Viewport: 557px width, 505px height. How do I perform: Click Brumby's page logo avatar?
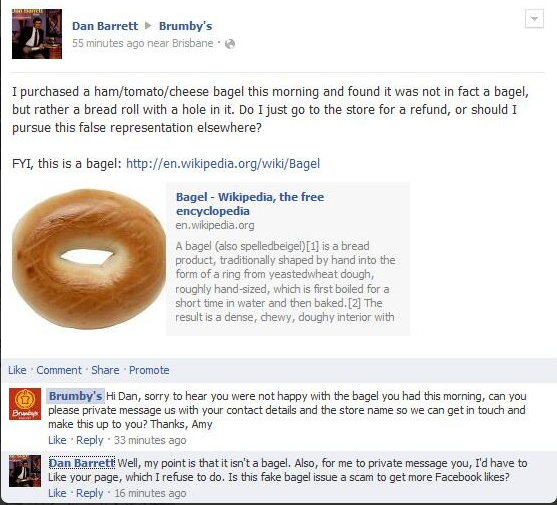click(x=25, y=404)
